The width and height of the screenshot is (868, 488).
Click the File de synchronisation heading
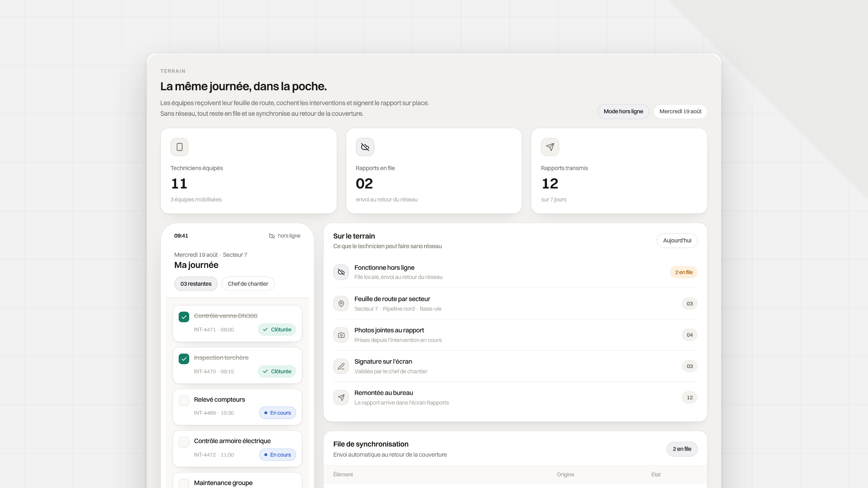370,444
